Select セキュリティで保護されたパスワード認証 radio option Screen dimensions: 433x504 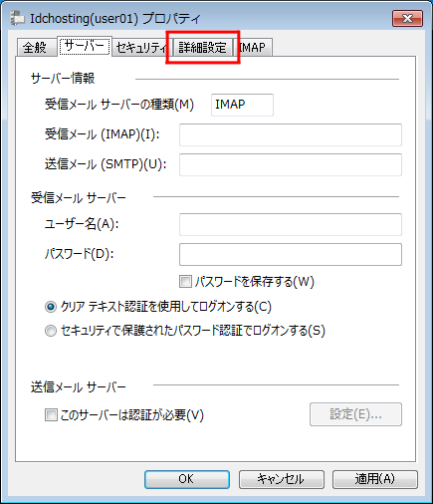(x=51, y=331)
